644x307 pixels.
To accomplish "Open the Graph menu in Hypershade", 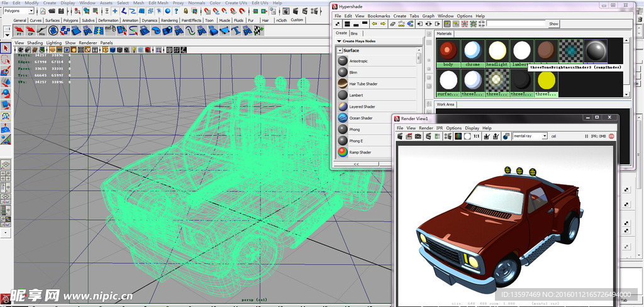I will point(428,16).
